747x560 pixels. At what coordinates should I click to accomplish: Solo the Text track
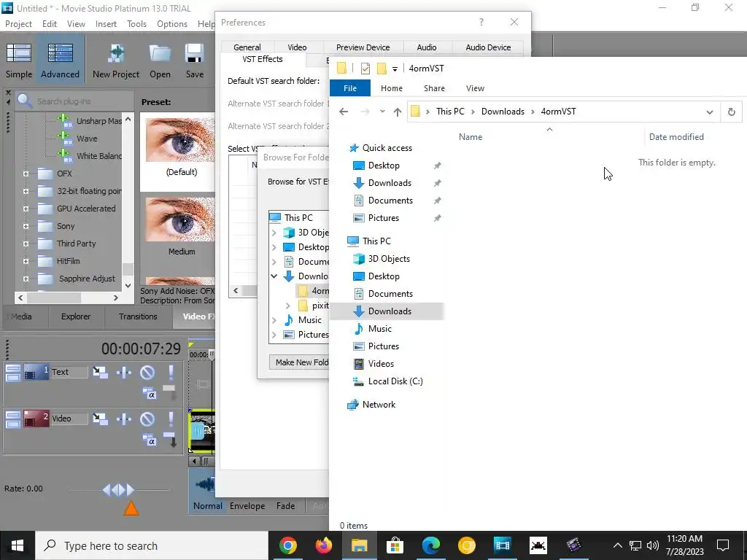(x=171, y=372)
